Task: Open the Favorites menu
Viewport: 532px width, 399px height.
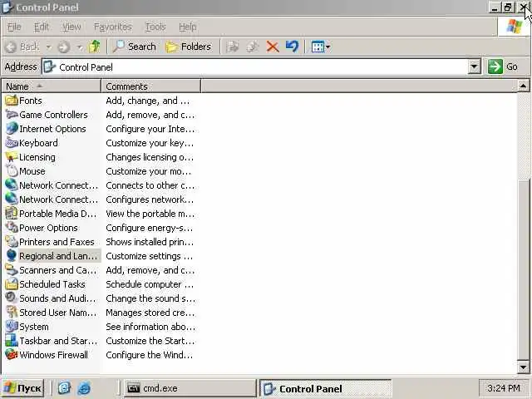Action: pyautogui.click(x=113, y=27)
